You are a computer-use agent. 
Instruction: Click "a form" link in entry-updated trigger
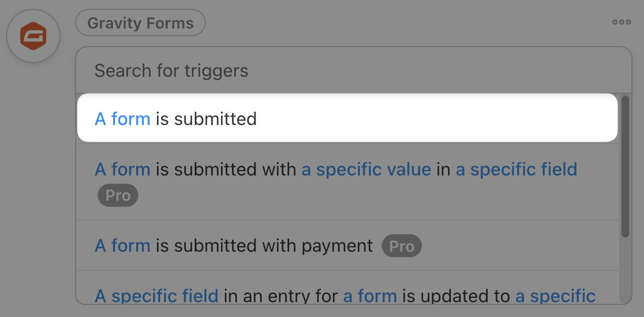(370, 296)
